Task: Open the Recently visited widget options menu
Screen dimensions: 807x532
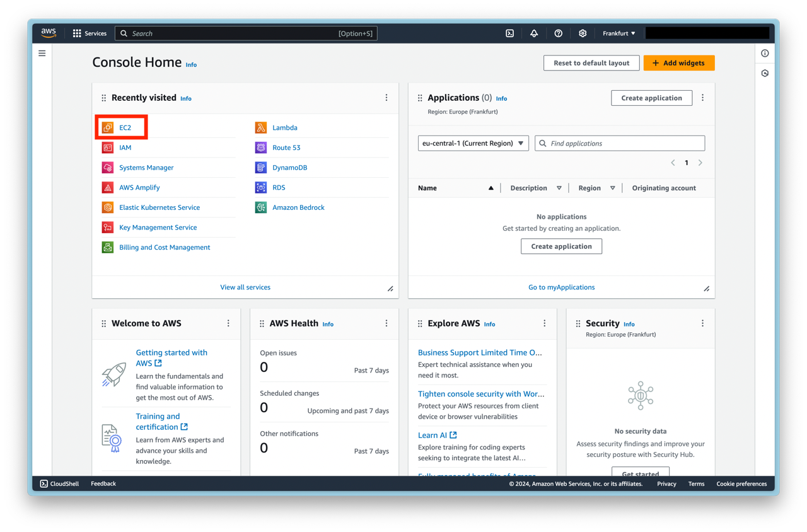Action: 386,98
